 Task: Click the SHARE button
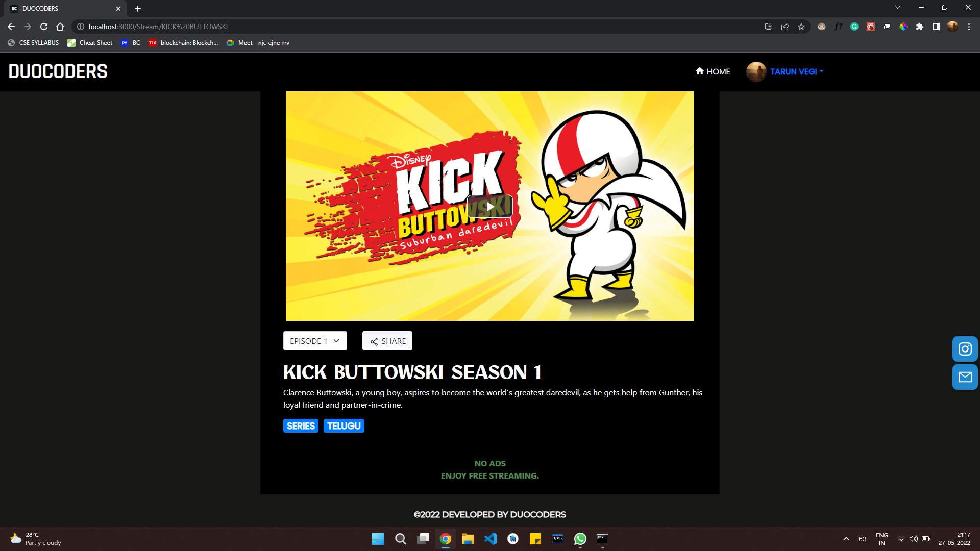pyautogui.click(x=387, y=341)
